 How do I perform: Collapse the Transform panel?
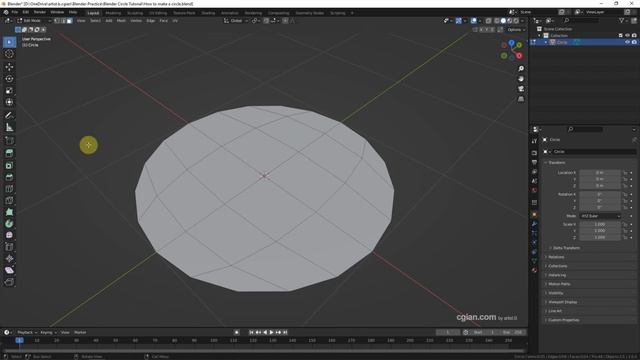point(557,162)
